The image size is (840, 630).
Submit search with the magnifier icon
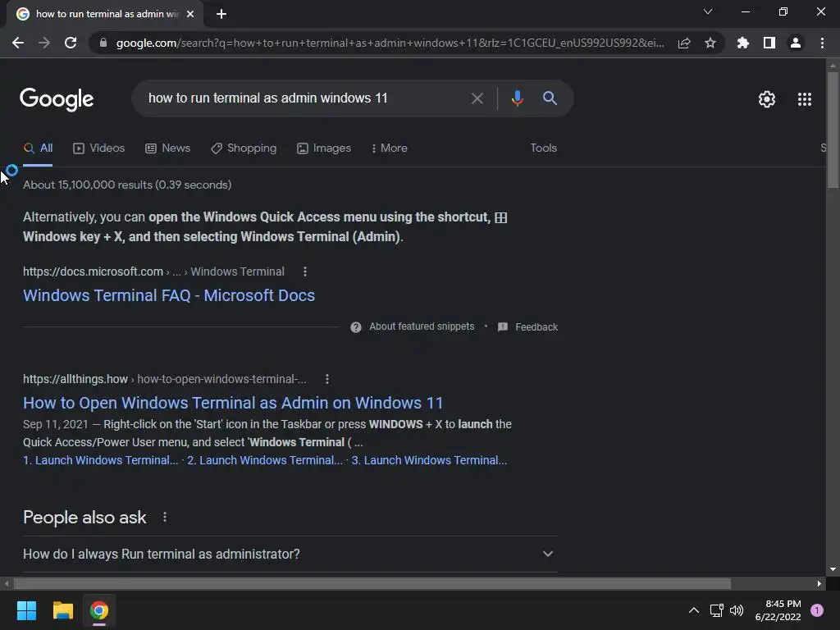550,98
